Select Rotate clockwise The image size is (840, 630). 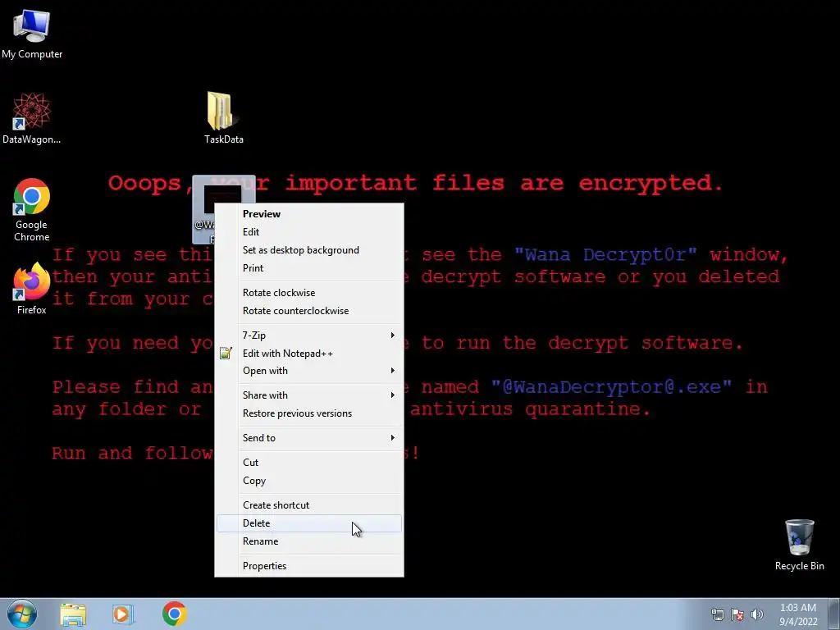pos(309,293)
